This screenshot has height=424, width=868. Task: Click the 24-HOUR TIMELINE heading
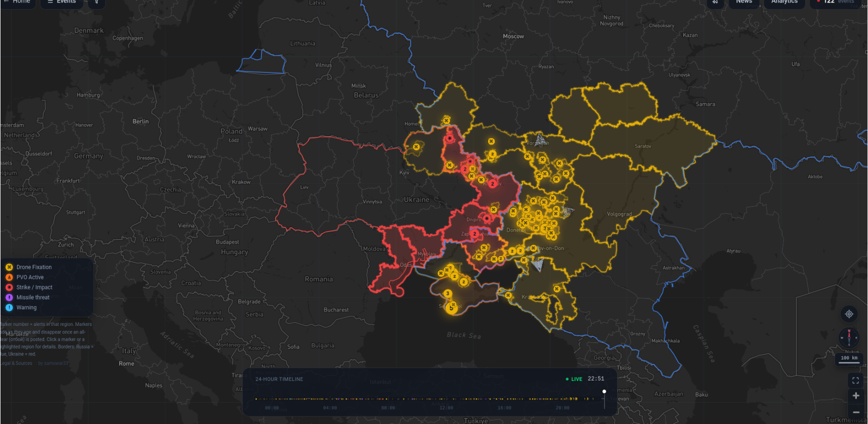click(279, 379)
